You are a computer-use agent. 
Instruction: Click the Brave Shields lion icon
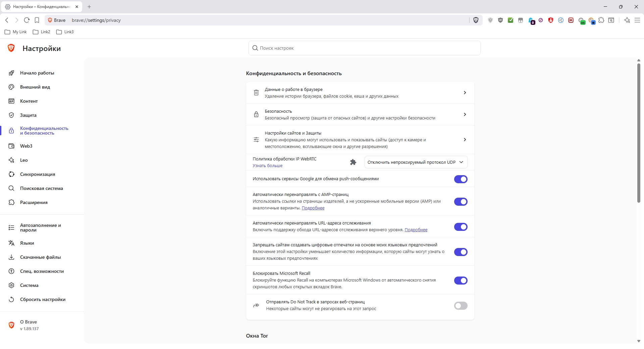tap(476, 20)
